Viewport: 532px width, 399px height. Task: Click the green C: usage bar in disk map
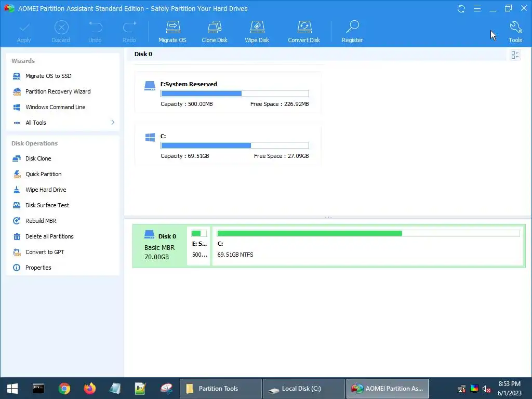pyautogui.click(x=368, y=233)
